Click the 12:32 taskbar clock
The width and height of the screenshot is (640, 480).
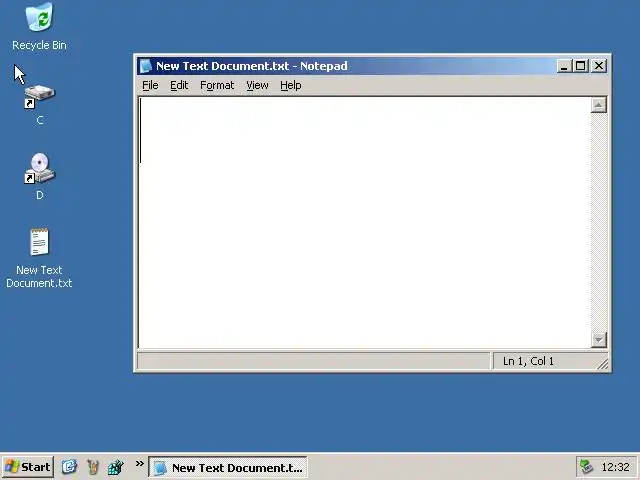pos(616,467)
